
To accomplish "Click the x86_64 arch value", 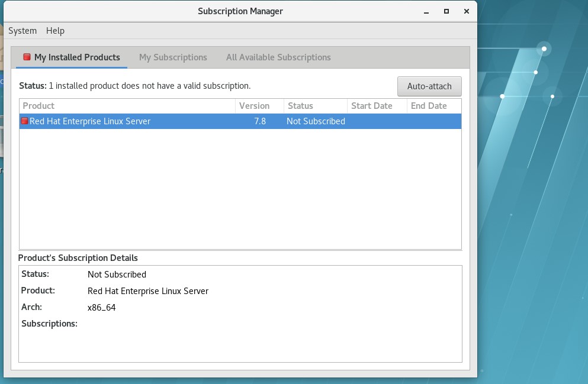I will coord(102,308).
